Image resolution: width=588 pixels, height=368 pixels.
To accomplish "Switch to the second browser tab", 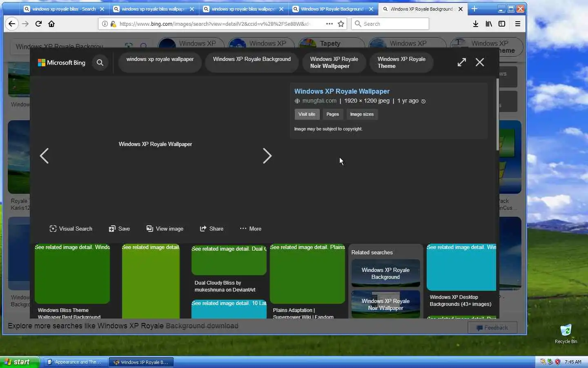I will tap(154, 9).
